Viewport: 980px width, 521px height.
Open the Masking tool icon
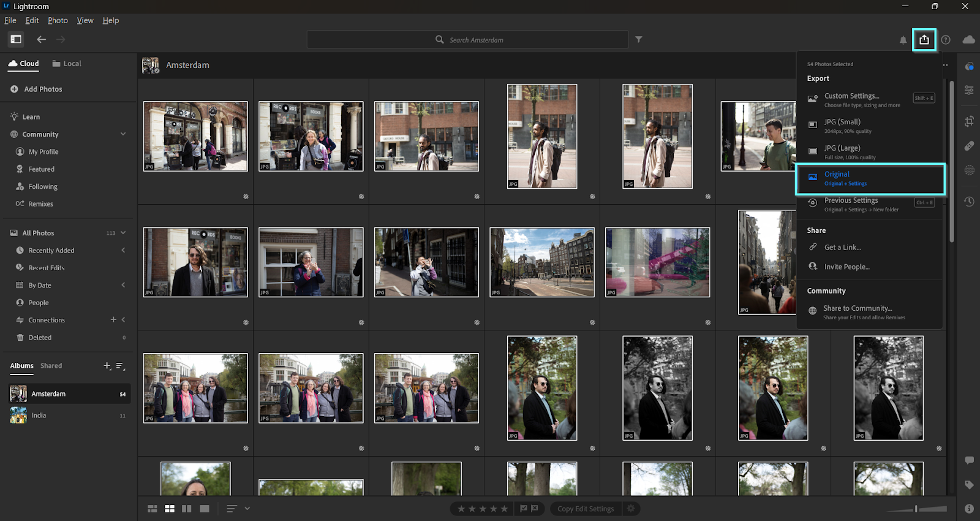click(969, 170)
